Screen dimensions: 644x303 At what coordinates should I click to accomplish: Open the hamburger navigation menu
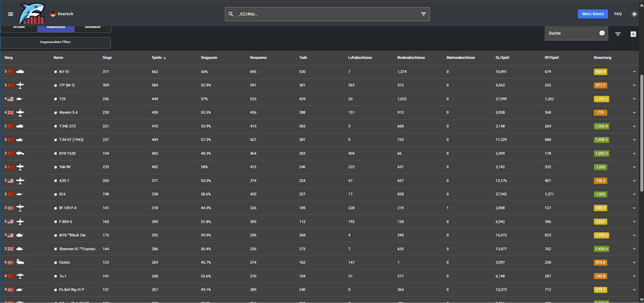tap(10, 14)
